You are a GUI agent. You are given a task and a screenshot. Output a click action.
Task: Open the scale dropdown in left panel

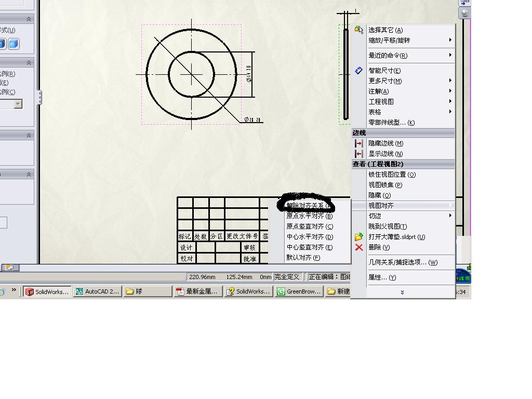(18, 104)
